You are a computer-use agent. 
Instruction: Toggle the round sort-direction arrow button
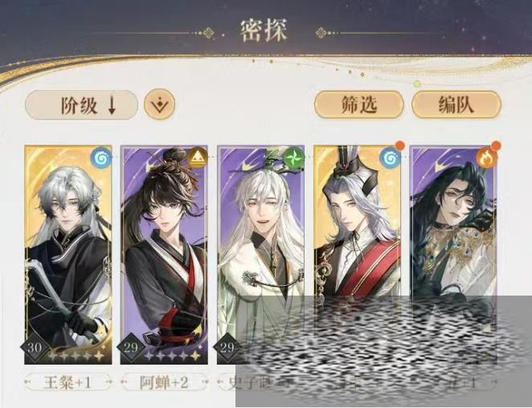pyautogui.click(x=159, y=104)
